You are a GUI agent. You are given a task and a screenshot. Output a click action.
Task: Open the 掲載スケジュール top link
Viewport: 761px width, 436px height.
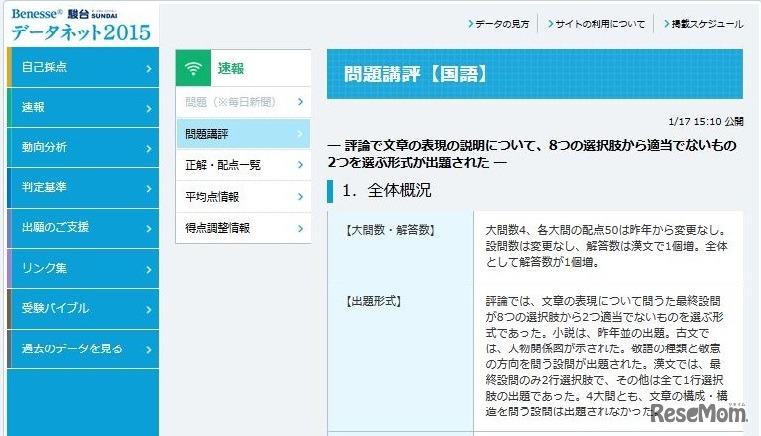point(703,24)
